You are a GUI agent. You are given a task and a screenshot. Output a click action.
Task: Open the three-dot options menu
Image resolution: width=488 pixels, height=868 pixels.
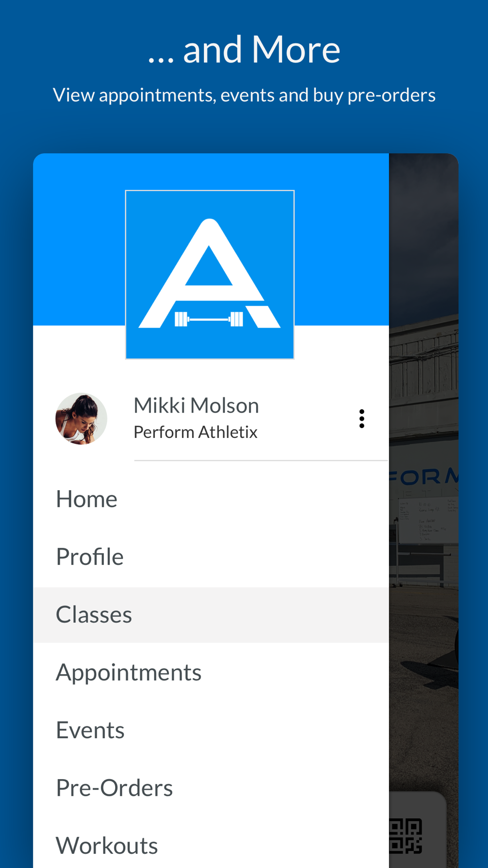(x=362, y=419)
